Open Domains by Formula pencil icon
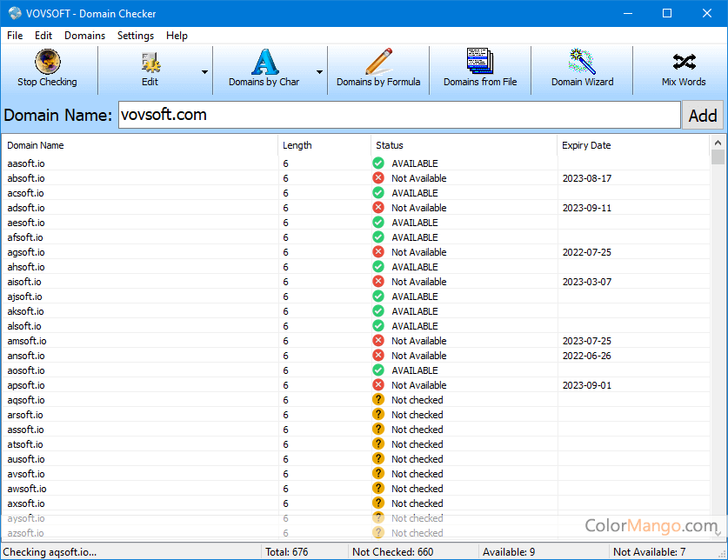728x560 pixels. coord(378,61)
